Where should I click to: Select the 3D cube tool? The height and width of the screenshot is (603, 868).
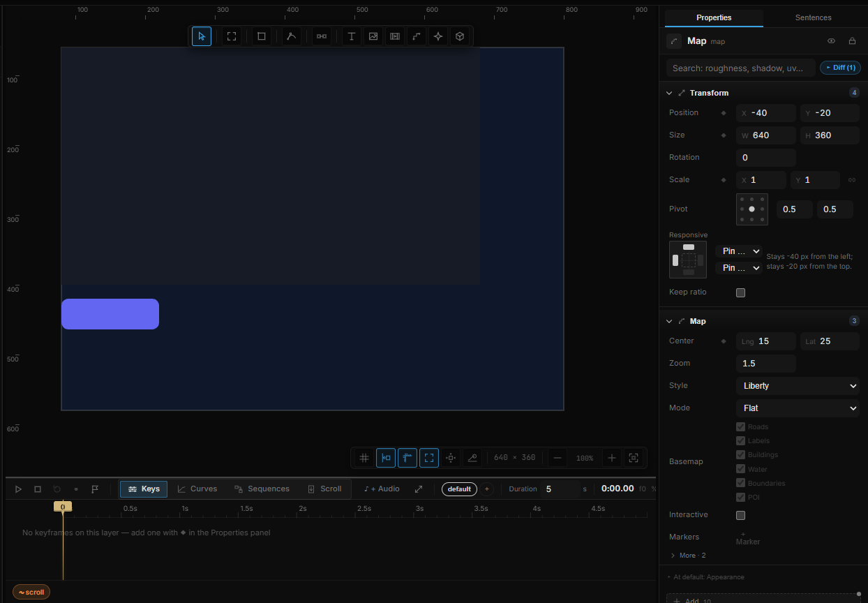pos(460,36)
